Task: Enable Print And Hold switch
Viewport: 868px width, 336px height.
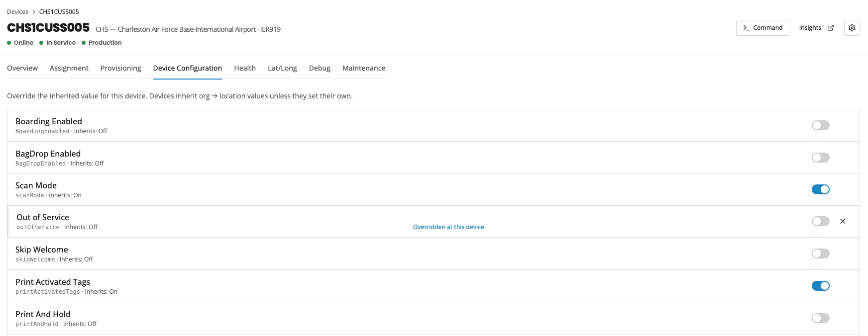Action: click(821, 318)
